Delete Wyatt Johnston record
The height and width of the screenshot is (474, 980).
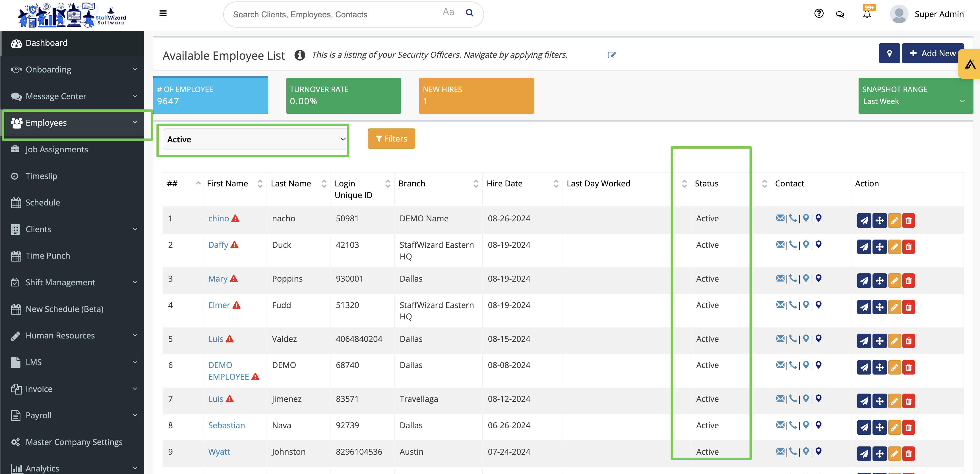pos(909,454)
